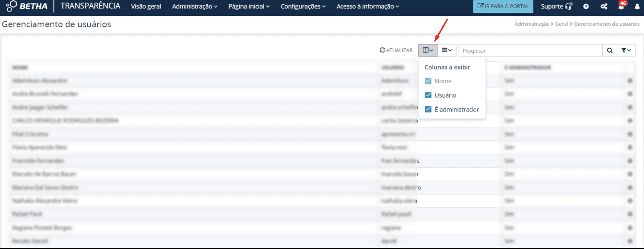Open the settings gears icon
The height and width of the screenshot is (249, 644).
(x=603, y=7)
